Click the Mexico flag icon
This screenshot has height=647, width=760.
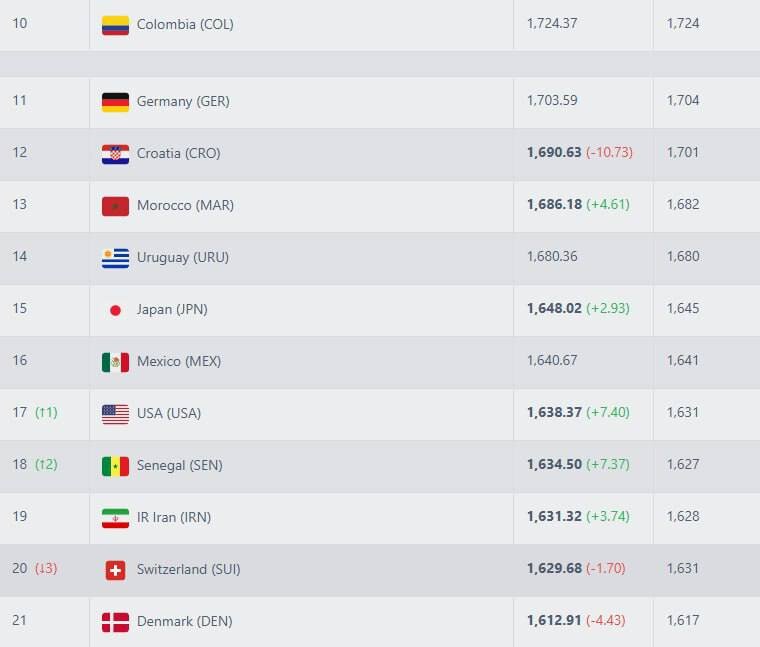pyautogui.click(x=115, y=362)
